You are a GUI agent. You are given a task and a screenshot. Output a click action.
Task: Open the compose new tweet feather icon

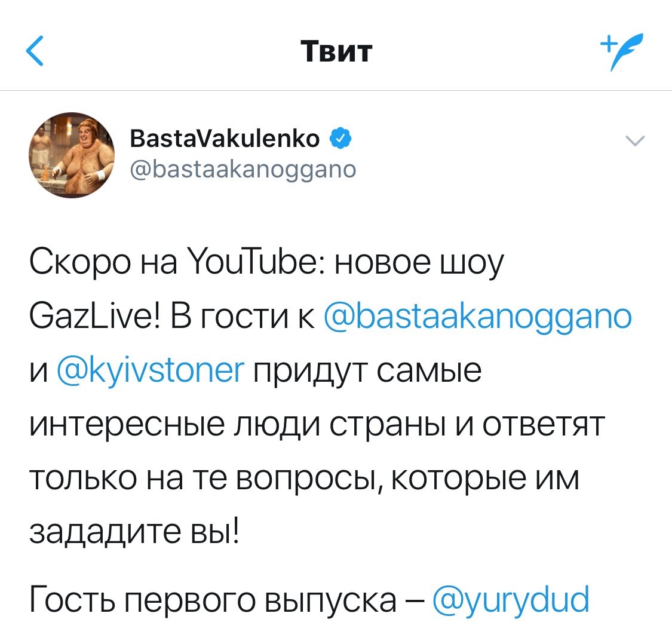tap(621, 51)
